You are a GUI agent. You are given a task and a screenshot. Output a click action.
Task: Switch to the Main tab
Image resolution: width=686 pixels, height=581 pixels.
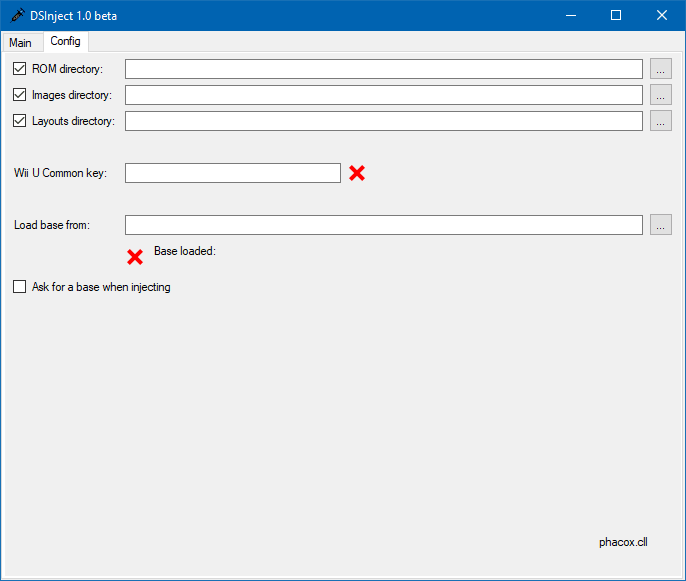click(x=21, y=43)
